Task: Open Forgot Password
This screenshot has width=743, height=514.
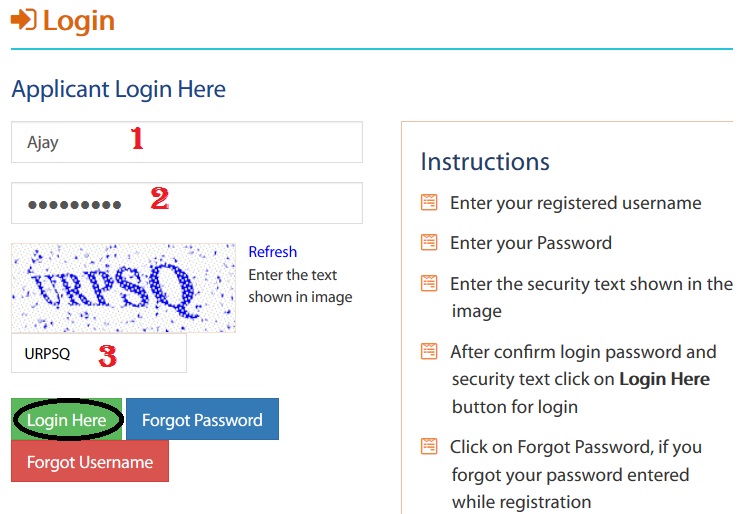Action: tap(202, 419)
